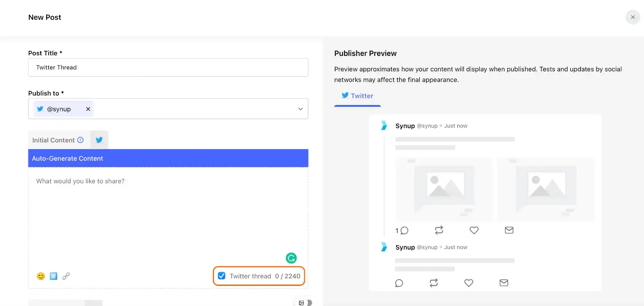Click the Synup avatar on the first preview tweet
Viewport: 644px width, 306px height.
(x=384, y=126)
